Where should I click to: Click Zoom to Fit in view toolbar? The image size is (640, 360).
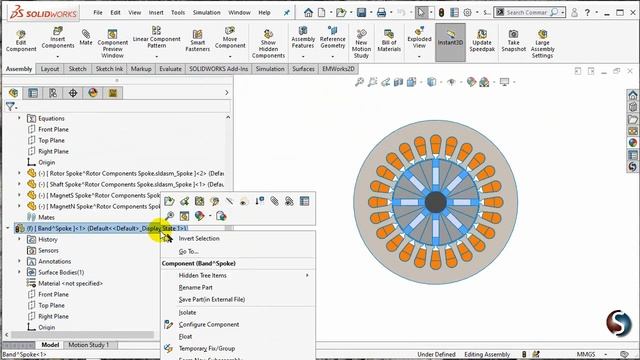coord(359,82)
